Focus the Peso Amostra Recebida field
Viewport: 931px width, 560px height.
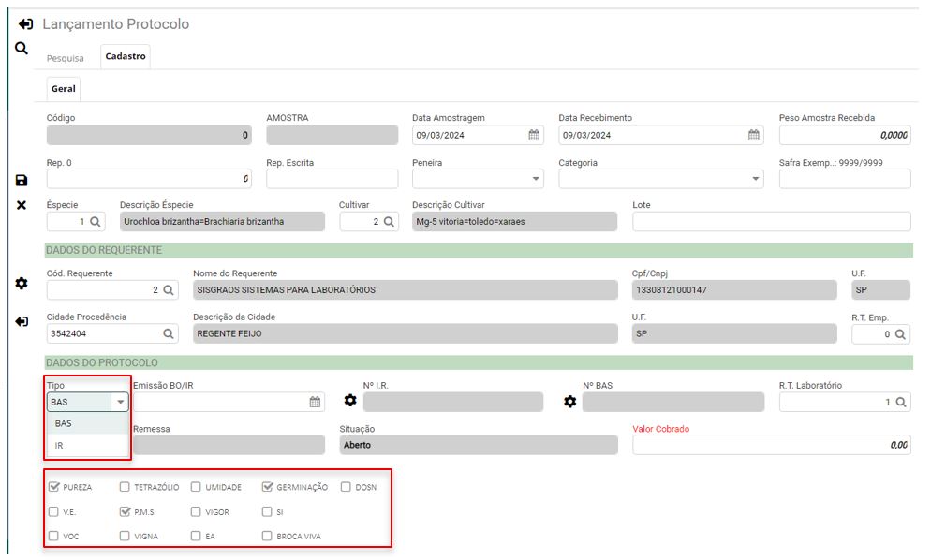[x=844, y=135]
